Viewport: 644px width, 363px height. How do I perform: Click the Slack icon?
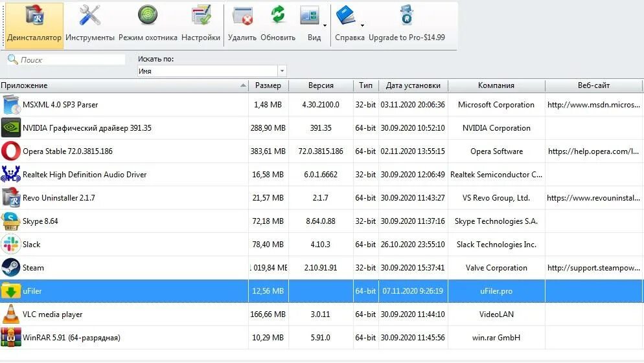[x=11, y=245]
